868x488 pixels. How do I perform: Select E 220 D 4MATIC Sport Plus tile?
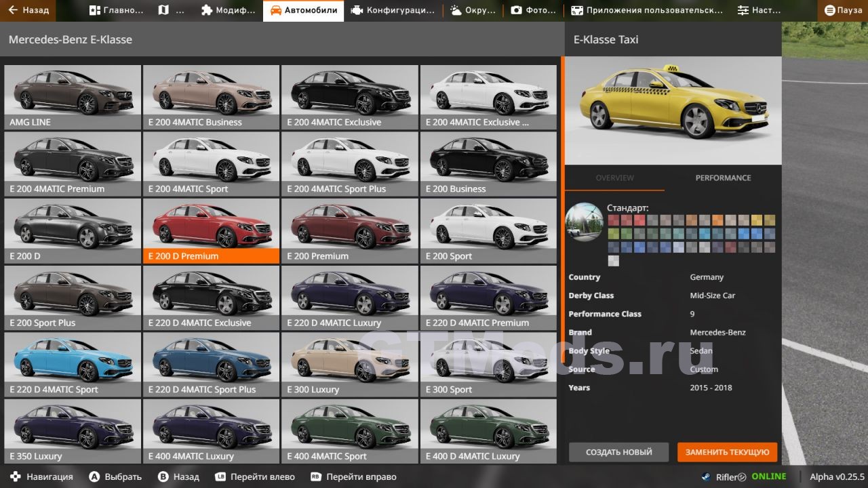tap(211, 364)
